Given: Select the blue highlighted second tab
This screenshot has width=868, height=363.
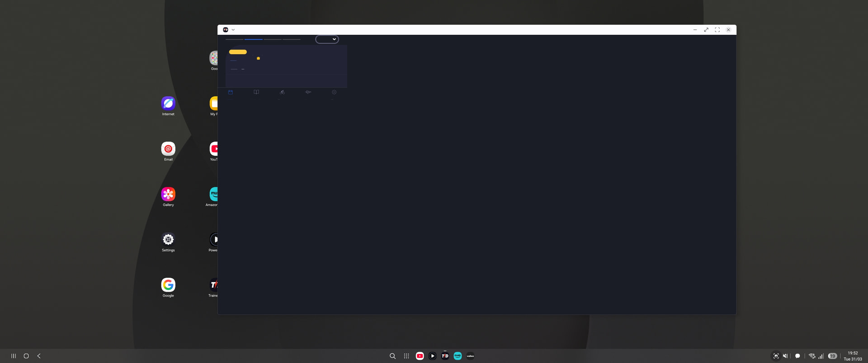Looking at the screenshot, I should point(253,39).
